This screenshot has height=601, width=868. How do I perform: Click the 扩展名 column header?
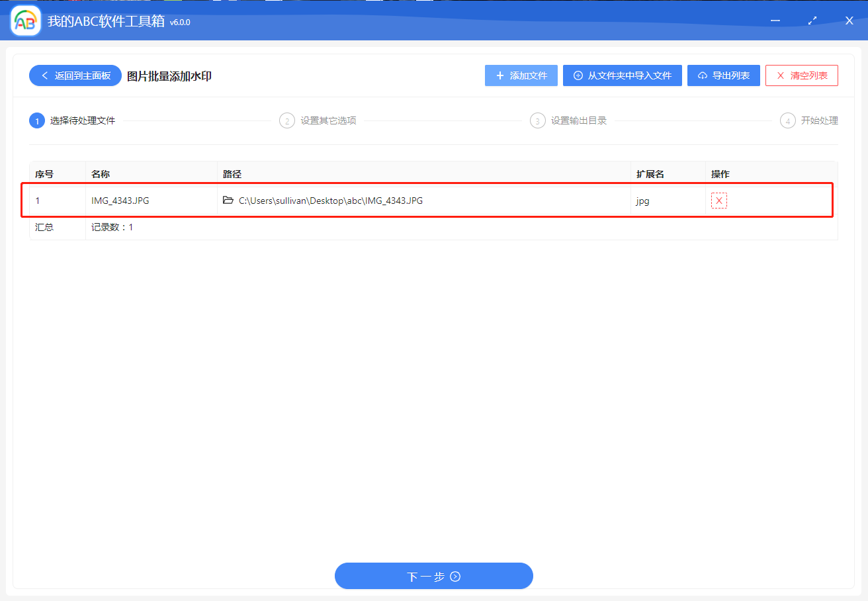coord(650,174)
